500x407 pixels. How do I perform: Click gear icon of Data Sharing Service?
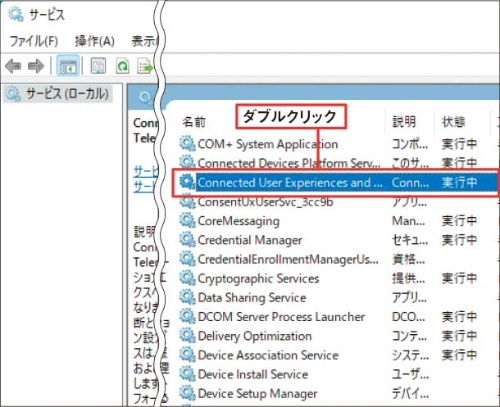pyautogui.click(x=187, y=297)
